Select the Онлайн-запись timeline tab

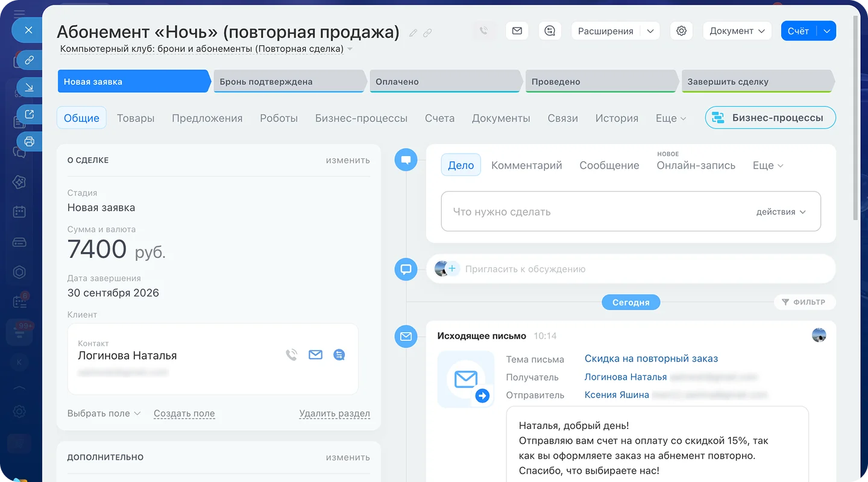pyautogui.click(x=696, y=165)
